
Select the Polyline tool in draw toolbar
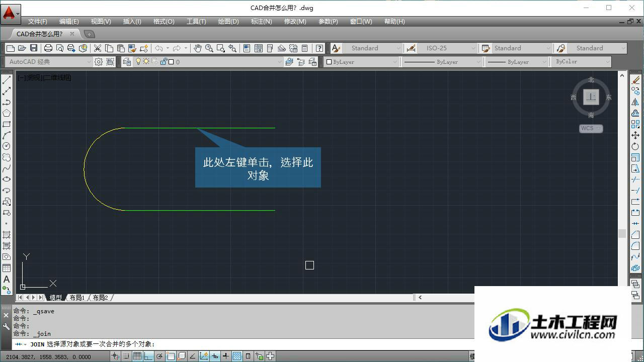tap(7, 102)
